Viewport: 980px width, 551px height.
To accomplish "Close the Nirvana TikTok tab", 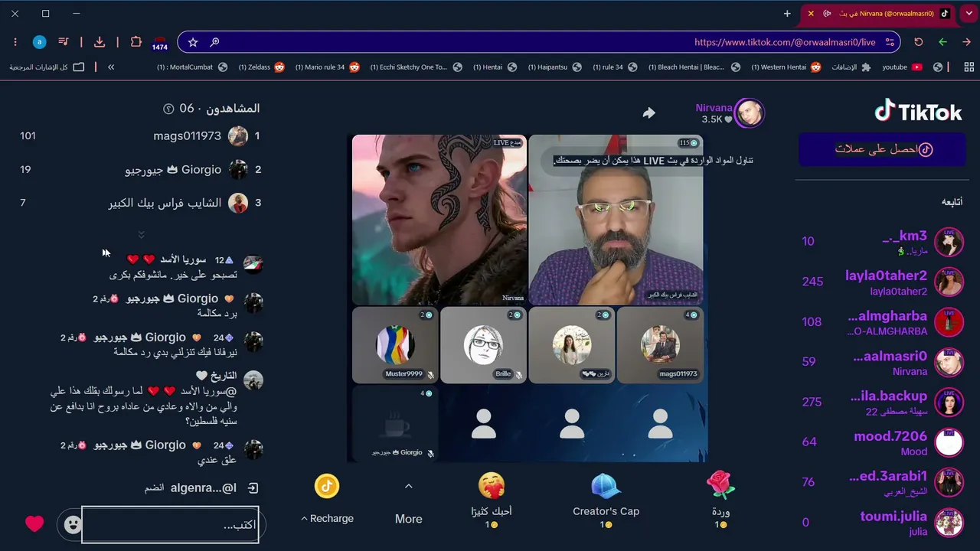I will [811, 14].
